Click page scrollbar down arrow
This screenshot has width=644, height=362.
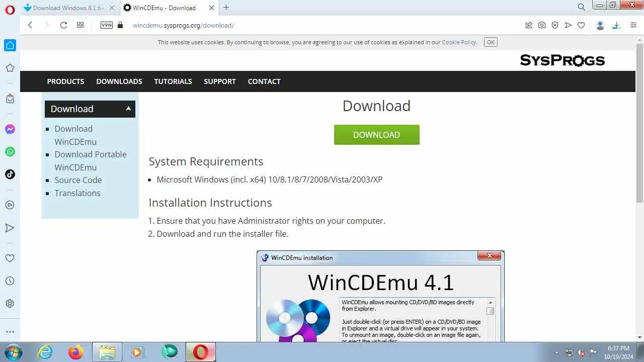coord(639,337)
